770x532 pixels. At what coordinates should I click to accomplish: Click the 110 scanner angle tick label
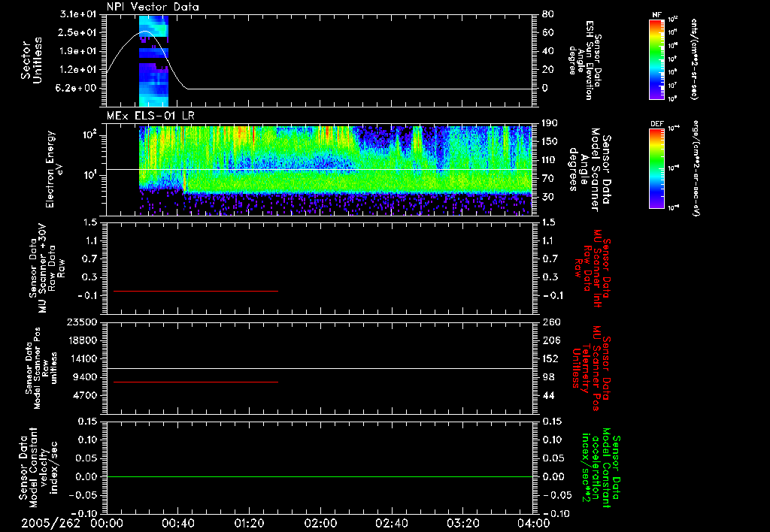point(550,160)
